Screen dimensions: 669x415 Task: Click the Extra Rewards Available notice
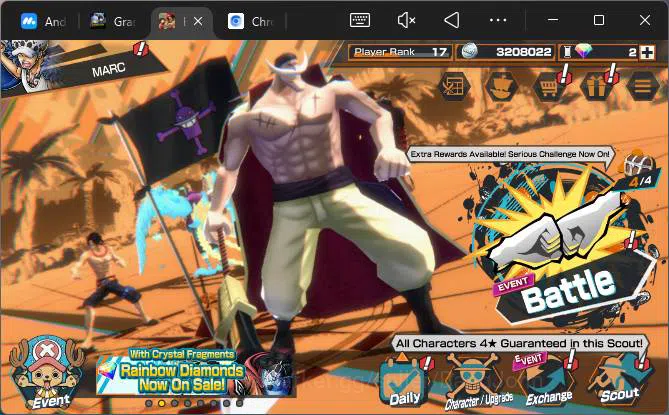click(509, 154)
